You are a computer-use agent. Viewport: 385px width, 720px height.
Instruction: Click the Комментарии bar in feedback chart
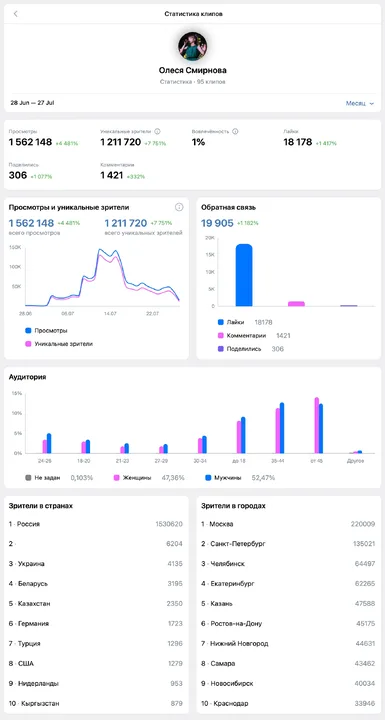click(x=296, y=304)
